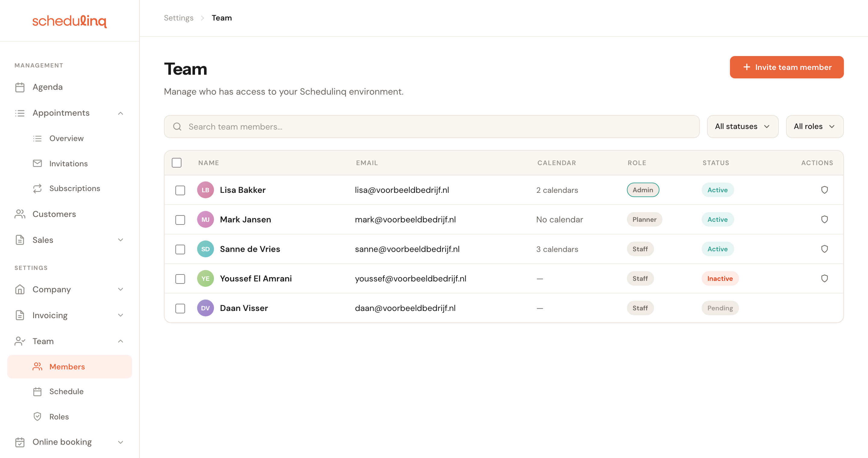
Task: Select the Sanne de Vries row checkbox
Action: pyautogui.click(x=180, y=249)
